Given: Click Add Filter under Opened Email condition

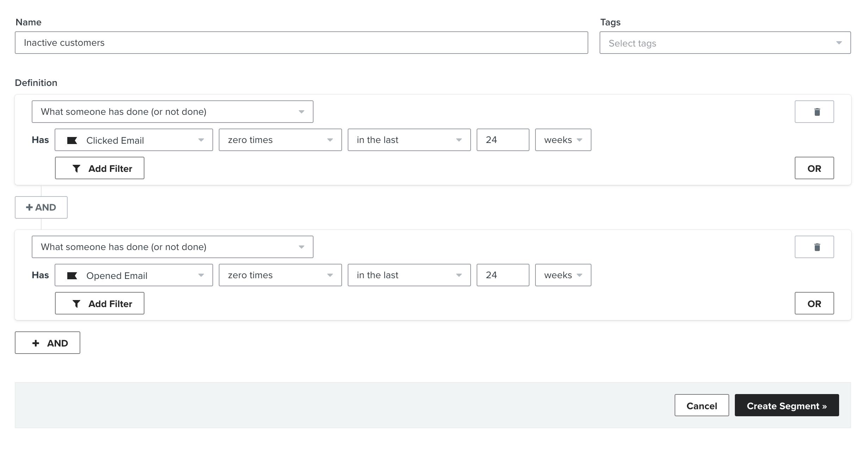Looking at the screenshot, I should pos(99,303).
